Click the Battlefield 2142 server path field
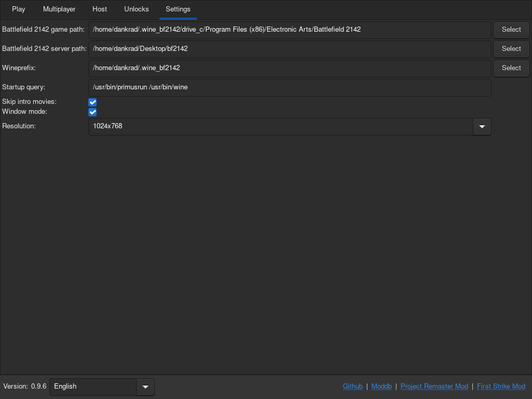 tap(289, 49)
